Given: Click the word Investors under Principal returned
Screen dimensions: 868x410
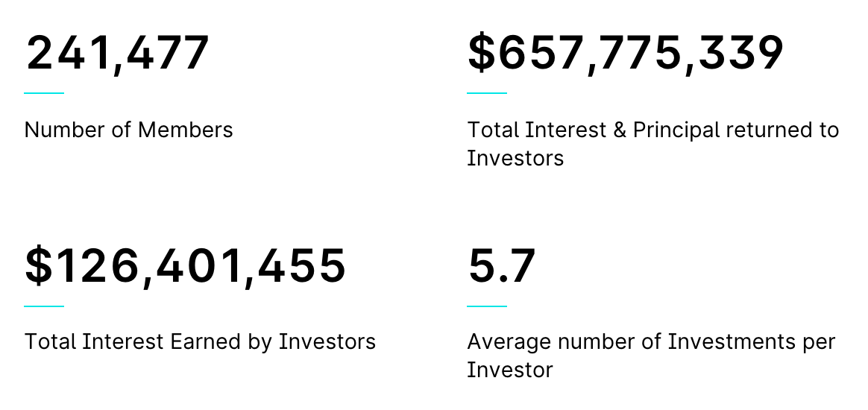Looking at the screenshot, I should 515,158.
